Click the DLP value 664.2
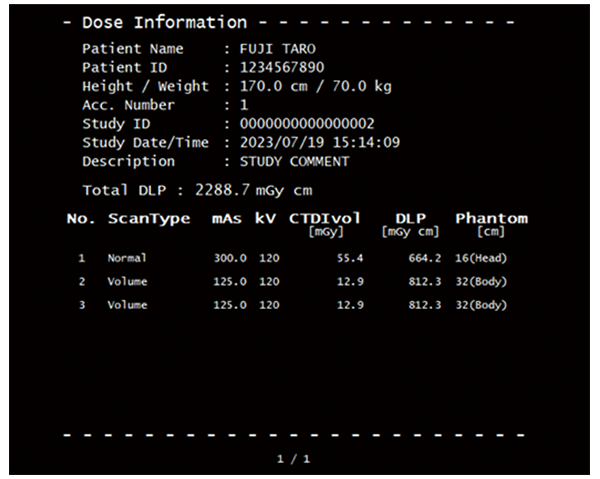 click(x=425, y=259)
